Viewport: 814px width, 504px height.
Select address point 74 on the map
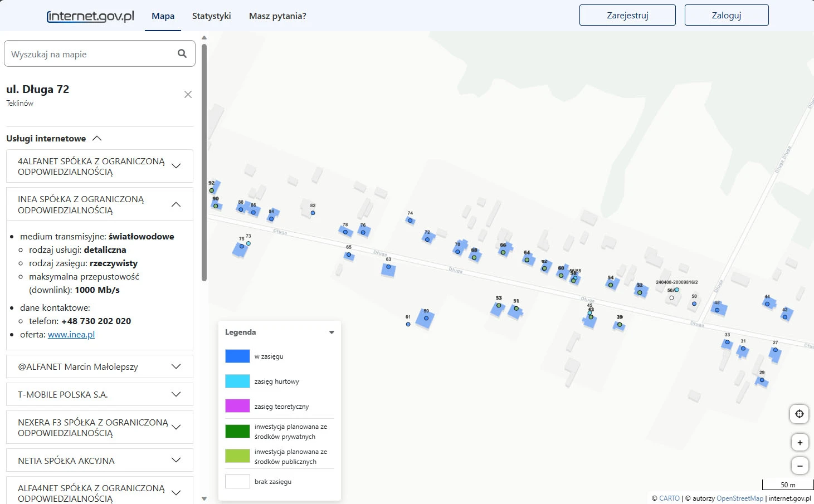tap(410, 221)
